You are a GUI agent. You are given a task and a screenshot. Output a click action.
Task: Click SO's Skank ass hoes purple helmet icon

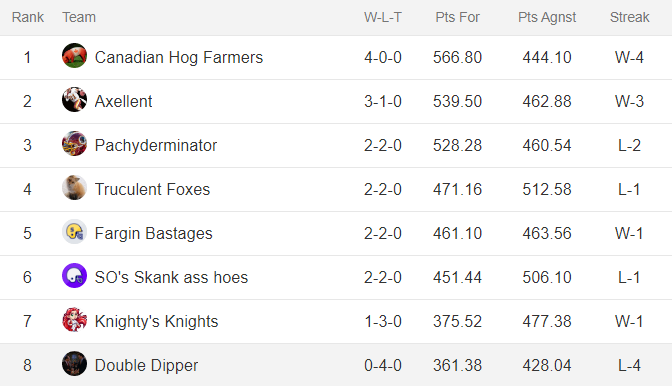75,275
